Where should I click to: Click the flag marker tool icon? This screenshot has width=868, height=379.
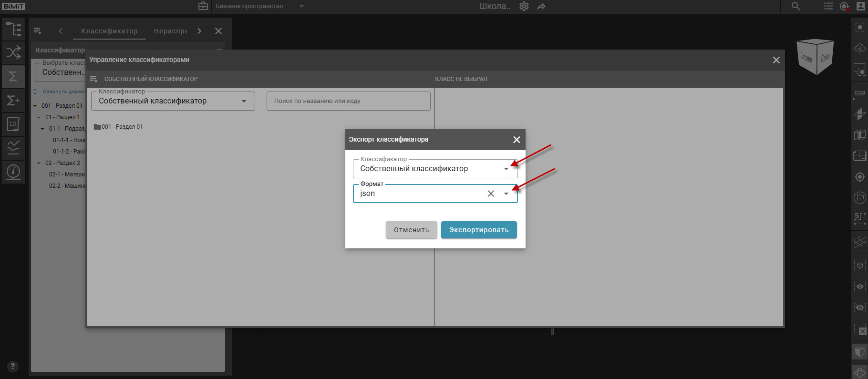(859, 197)
